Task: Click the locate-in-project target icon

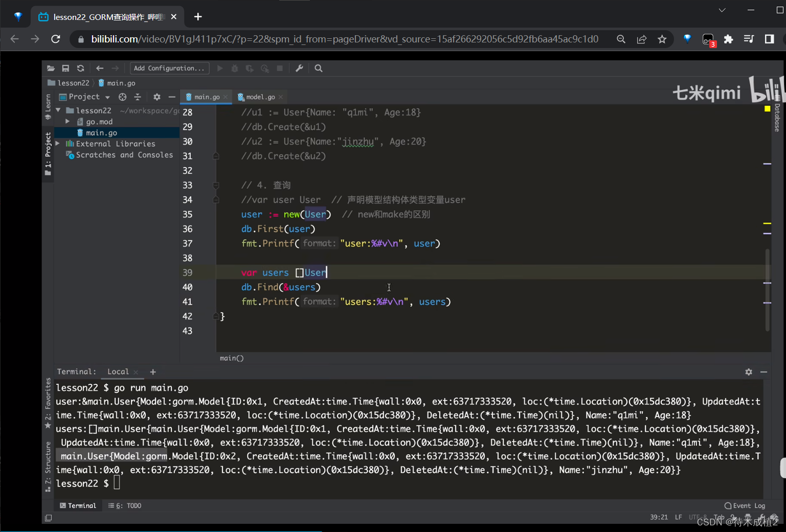Action: pyautogui.click(x=122, y=97)
